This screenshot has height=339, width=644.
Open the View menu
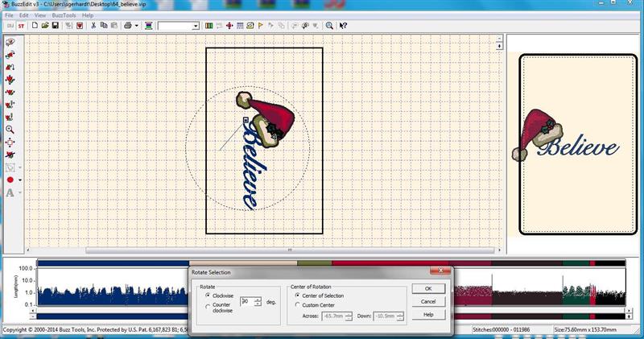pyautogui.click(x=39, y=15)
